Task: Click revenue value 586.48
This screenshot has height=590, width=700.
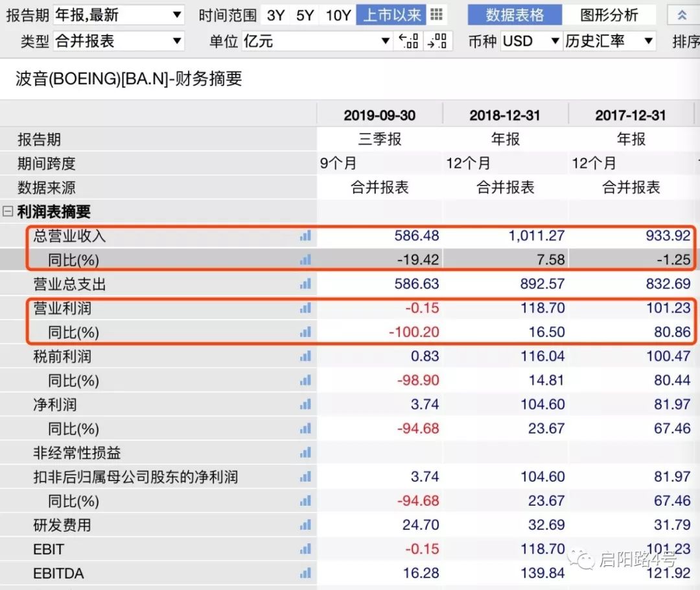Action: (417, 236)
